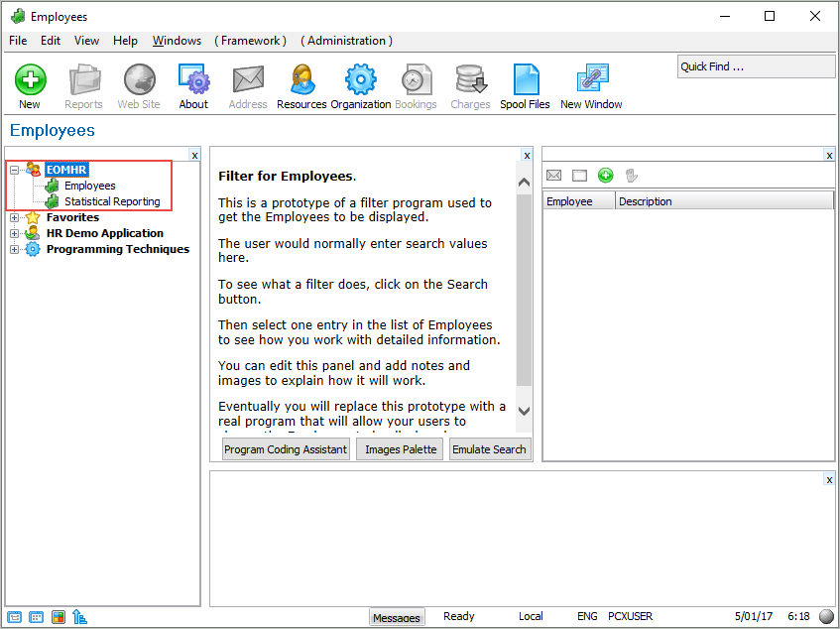Click the Local status bar entry
This screenshot has width=840, height=629.
coord(531,616)
